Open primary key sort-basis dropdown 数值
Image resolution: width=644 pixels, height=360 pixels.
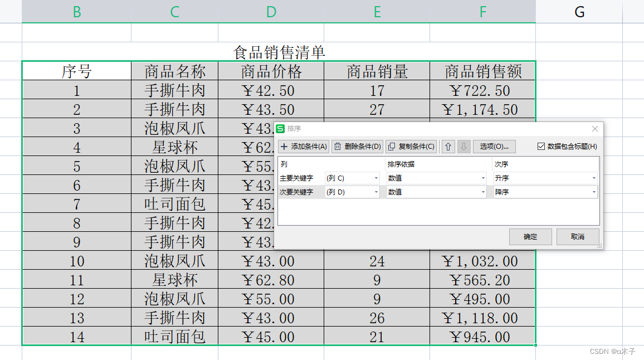(x=437, y=178)
